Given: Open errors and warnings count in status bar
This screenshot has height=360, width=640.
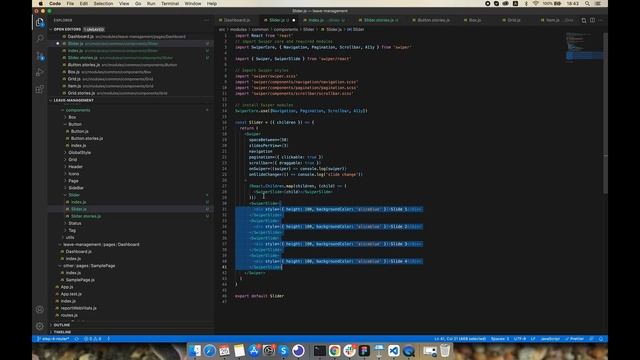Looking at the screenshot, I should point(93,339).
